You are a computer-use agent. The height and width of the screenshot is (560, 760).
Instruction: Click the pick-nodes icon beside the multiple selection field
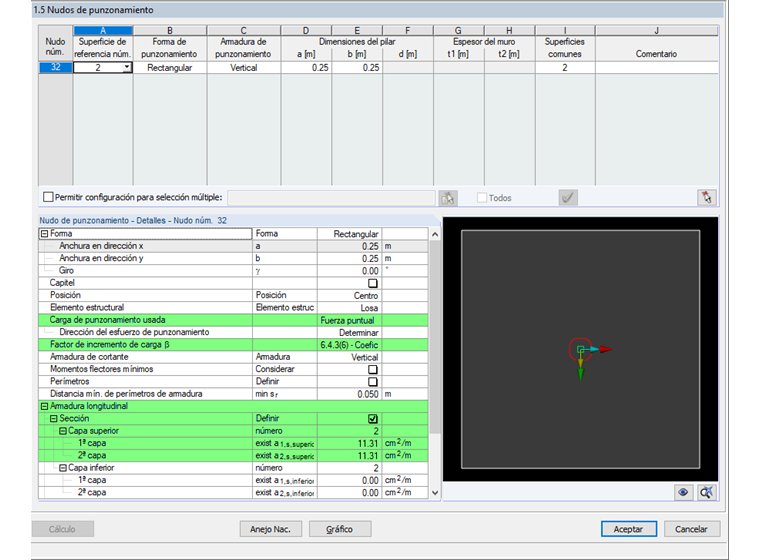pyautogui.click(x=448, y=198)
